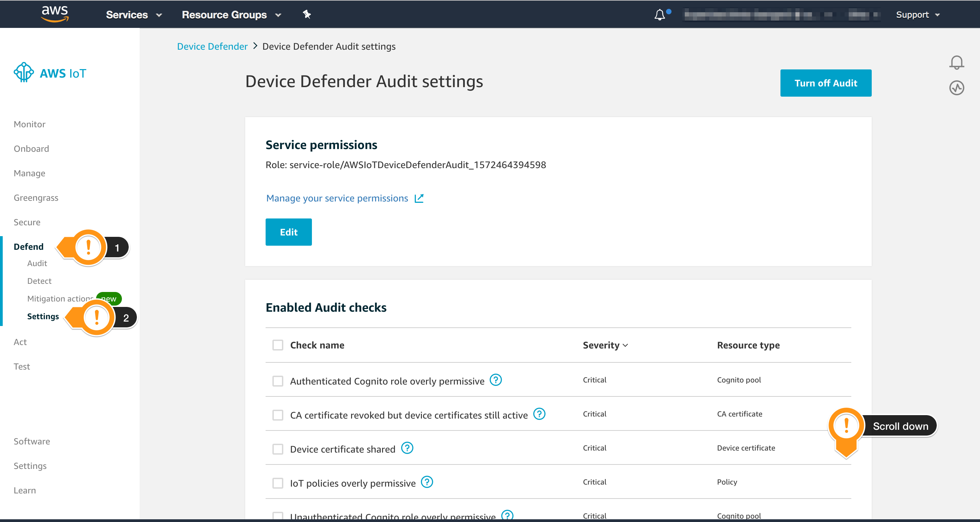Open Secure in the sidebar
The height and width of the screenshot is (522, 980).
(27, 222)
